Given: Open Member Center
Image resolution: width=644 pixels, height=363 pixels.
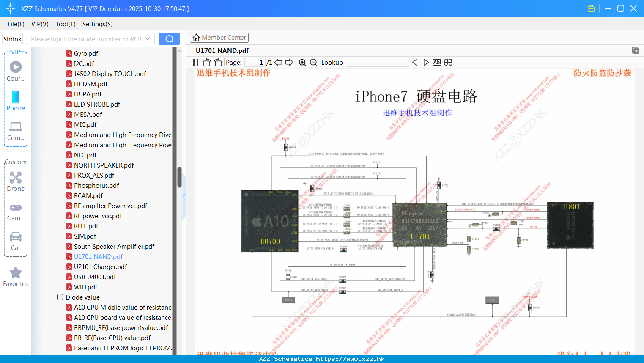Looking at the screenshot, I should [x=219, y=38].
